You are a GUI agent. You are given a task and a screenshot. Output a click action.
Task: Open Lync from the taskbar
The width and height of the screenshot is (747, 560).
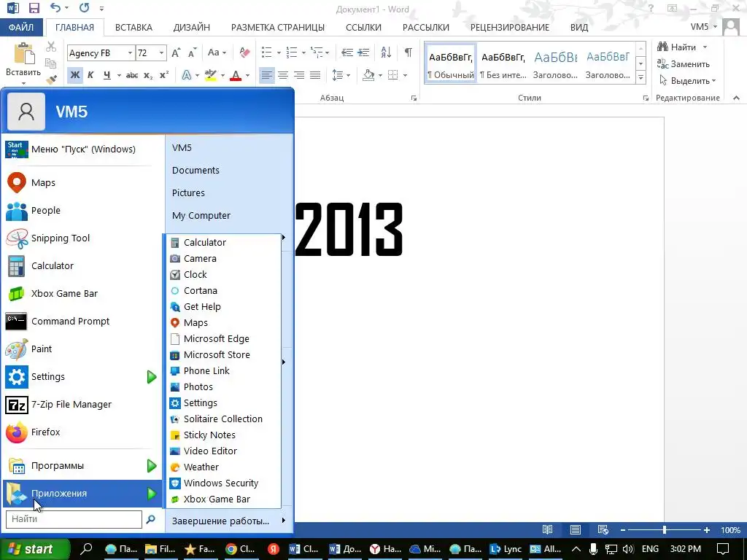506,549
